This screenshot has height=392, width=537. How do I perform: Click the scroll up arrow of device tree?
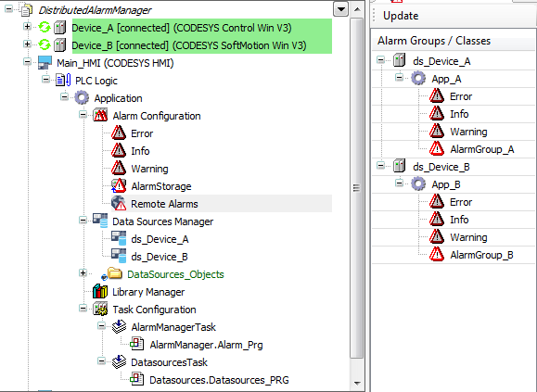point(357,9)
